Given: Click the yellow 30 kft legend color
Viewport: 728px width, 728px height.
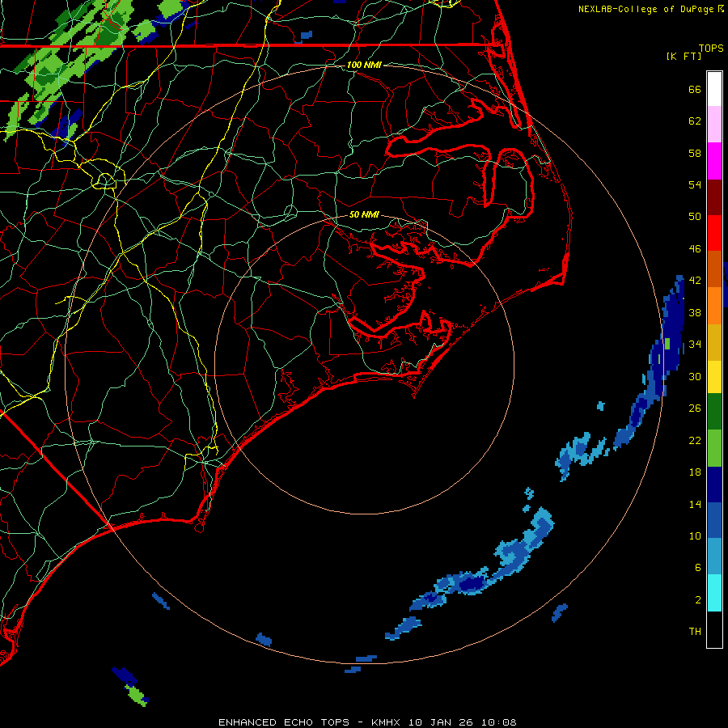Looking at the screenshot, I should click(714, 377).
